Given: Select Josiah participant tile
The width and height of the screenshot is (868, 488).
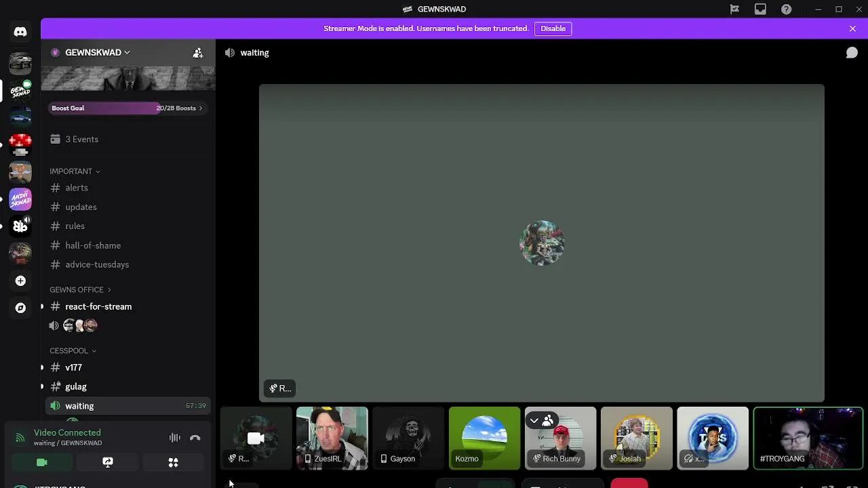Looking at the screenshot, I should [x=636, y=438].
